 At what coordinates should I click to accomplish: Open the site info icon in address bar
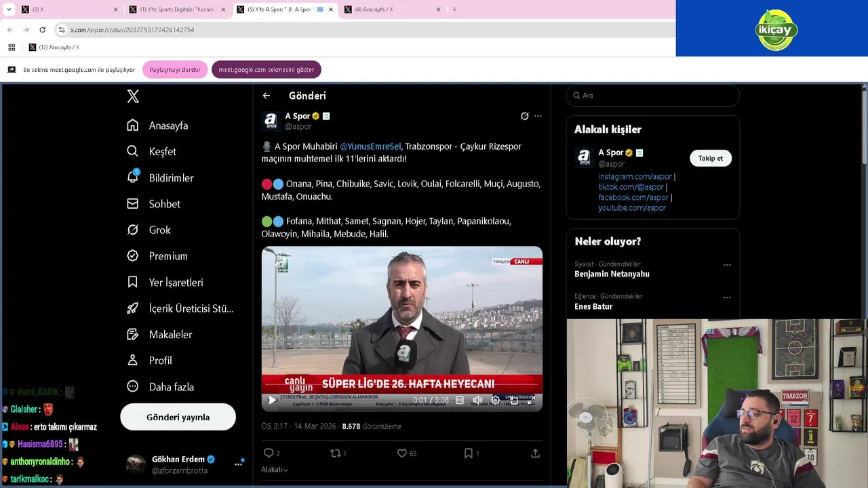tap(62, 30)
